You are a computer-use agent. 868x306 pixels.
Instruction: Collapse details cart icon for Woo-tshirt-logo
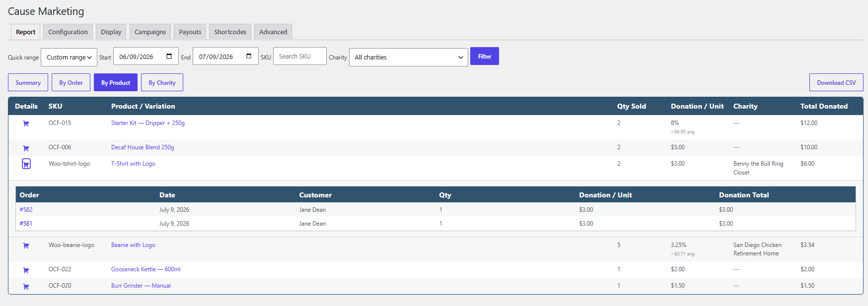pos(26,164)
